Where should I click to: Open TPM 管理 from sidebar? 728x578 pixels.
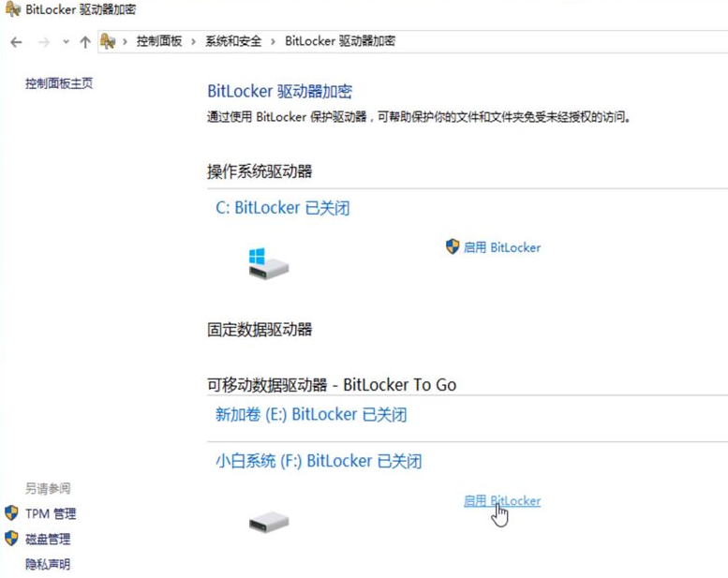pyautogui.click(x=51, y=514)
